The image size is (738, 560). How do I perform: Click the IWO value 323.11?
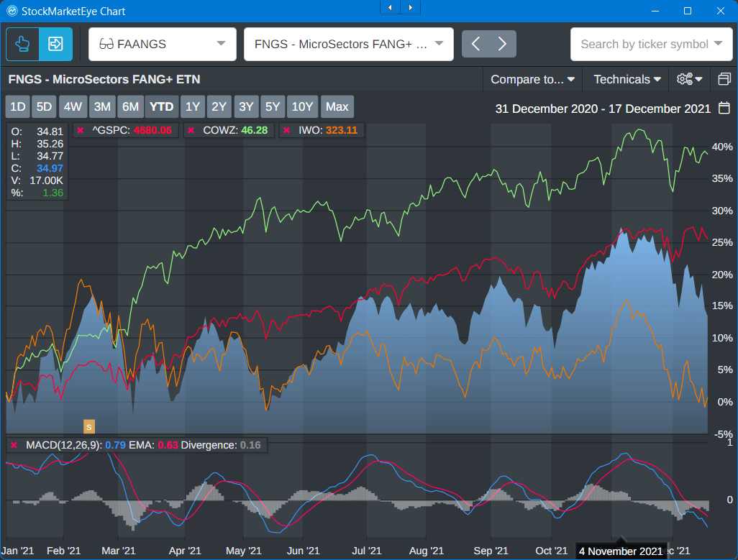pyautogui.click(x=341, y=130)
